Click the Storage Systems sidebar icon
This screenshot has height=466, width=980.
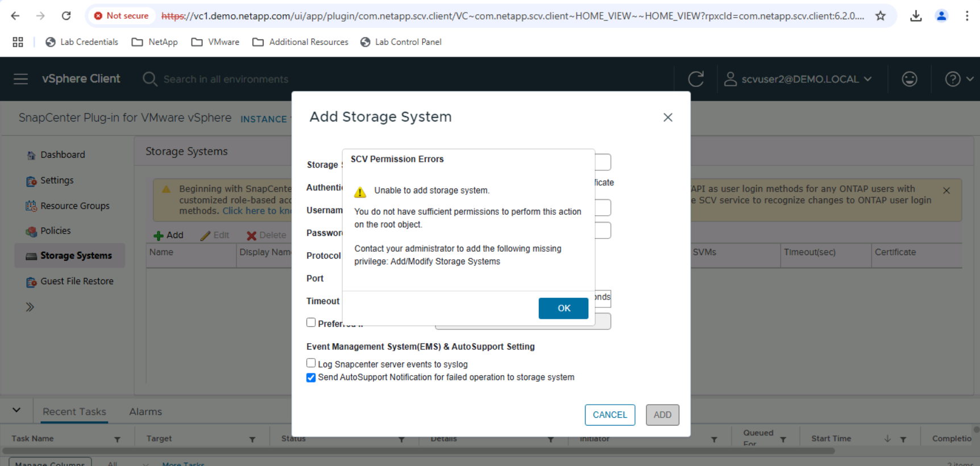[31, 256]
